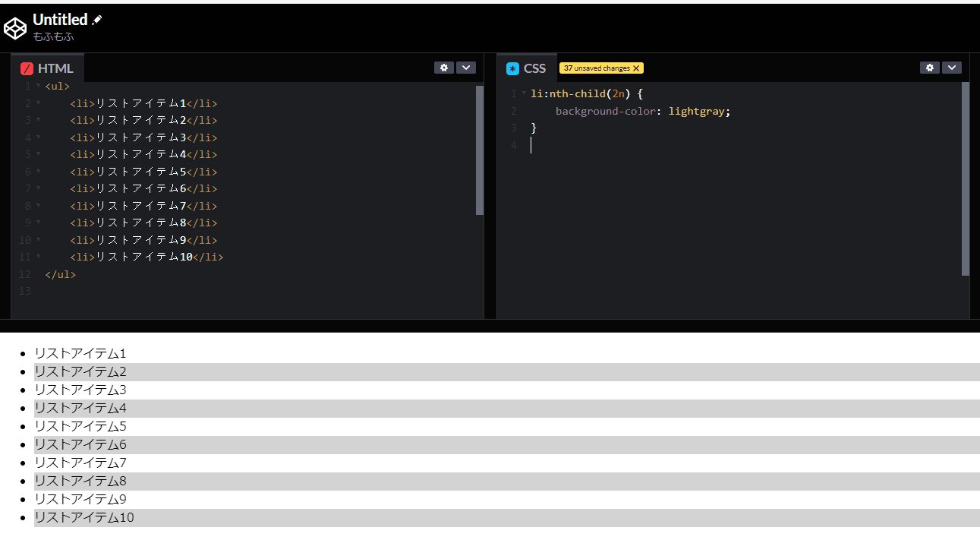The width and height of the screenshot is (980, 540).
Task: Click the red slash HTML icon
Action: 27,68
